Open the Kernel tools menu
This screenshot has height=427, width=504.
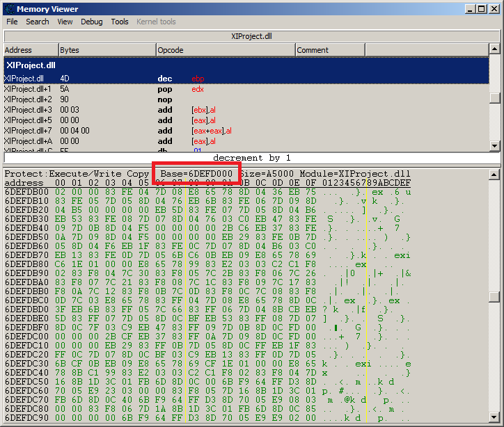156,22
